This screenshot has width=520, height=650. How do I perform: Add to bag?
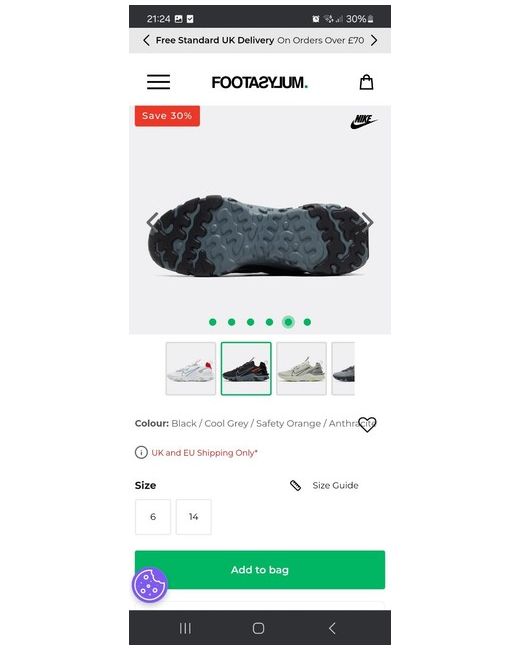coord(260,570)
